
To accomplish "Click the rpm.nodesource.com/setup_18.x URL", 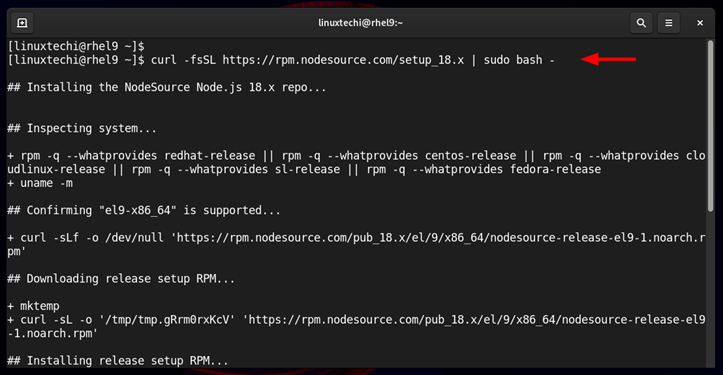I will click(343, 60).
